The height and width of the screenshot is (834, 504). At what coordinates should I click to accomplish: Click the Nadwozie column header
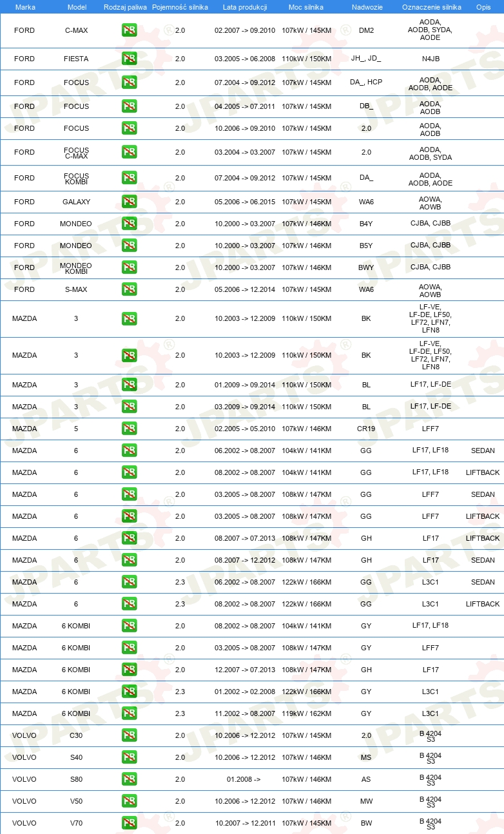366,6
